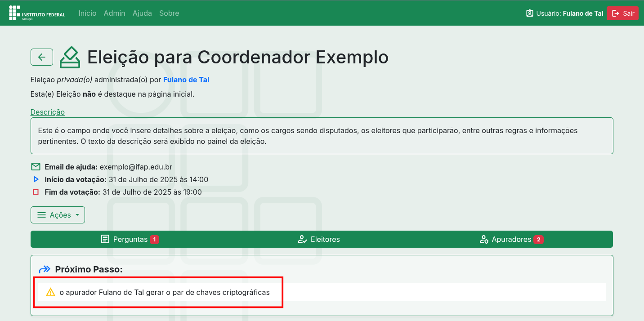Click the play icon beside Início da votação
Image resolution: width=644 pixels, height=321 pixels.
click(x=36, y=179)
